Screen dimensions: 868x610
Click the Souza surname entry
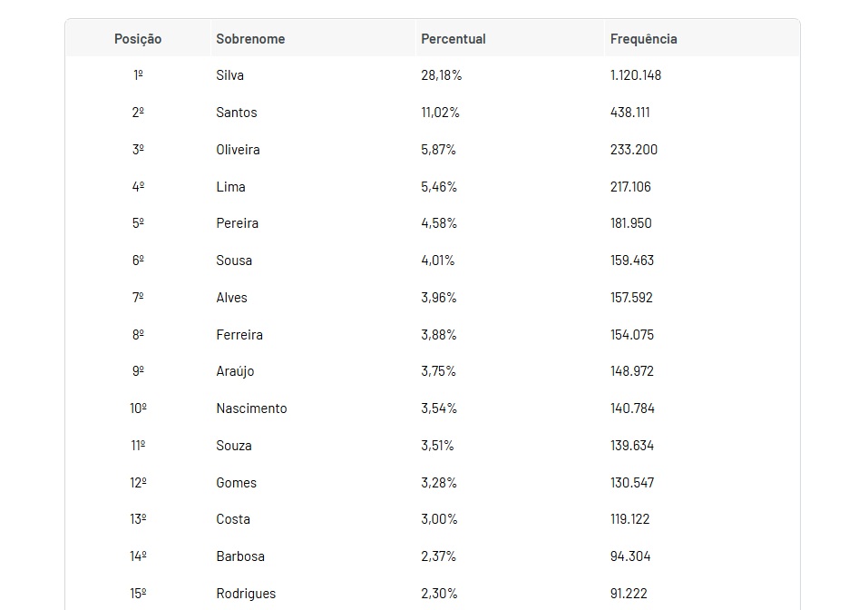pyautogui.click(x=234, y=446)
